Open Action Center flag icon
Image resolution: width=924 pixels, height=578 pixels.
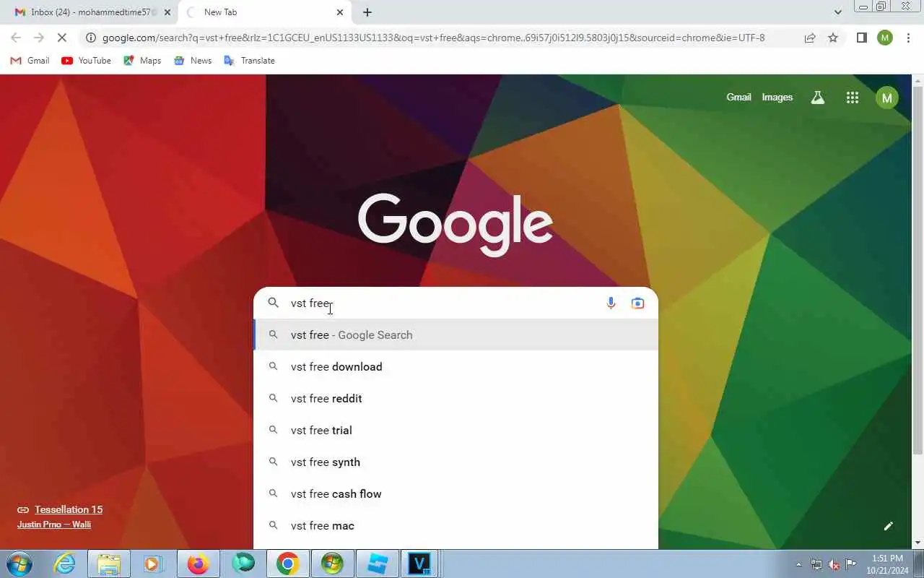tap(851, 564)
